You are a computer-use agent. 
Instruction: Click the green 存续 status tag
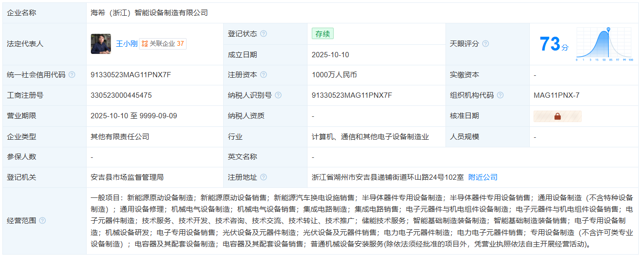point(323,34)
